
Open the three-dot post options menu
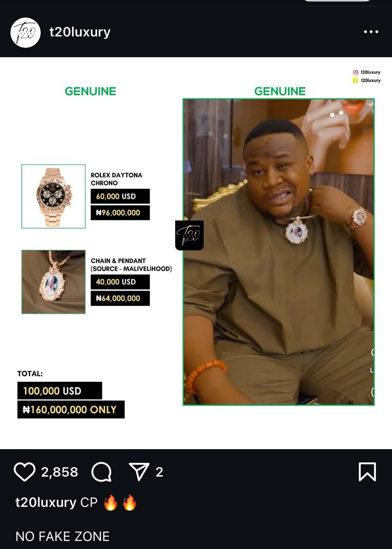(371, 32)
